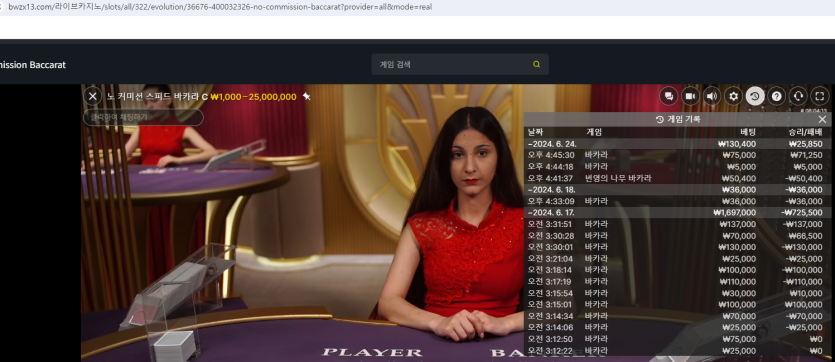Open the 오후 4:44:18 바카라 record
The image size is (835, 362).
[x=677, y=167]
